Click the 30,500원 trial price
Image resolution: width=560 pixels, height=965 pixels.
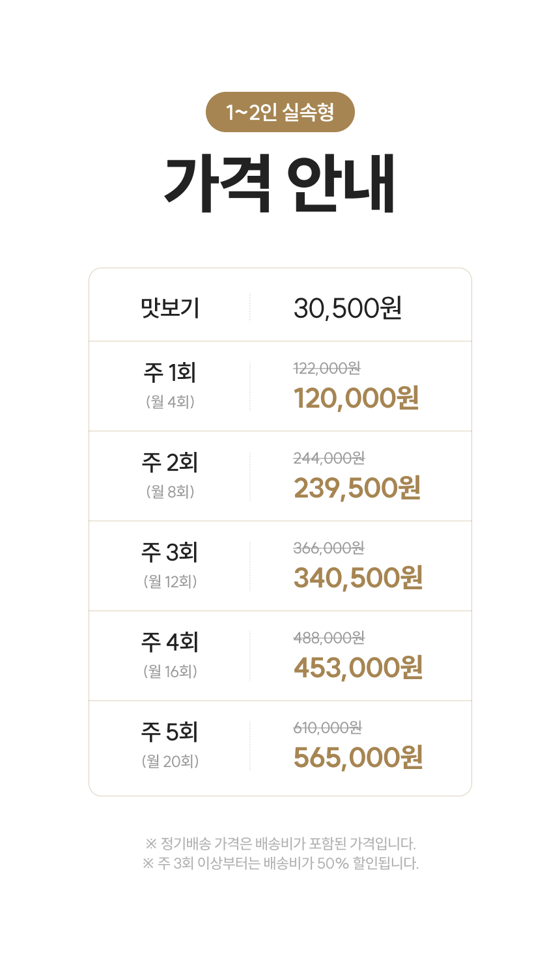[x=347, y=308]
